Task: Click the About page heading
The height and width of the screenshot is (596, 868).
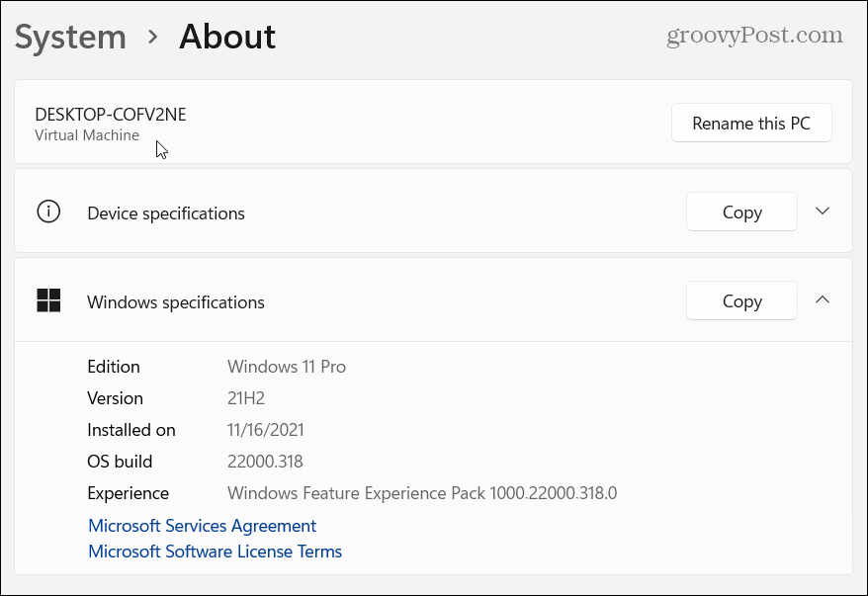Action: tap(226, 38)
